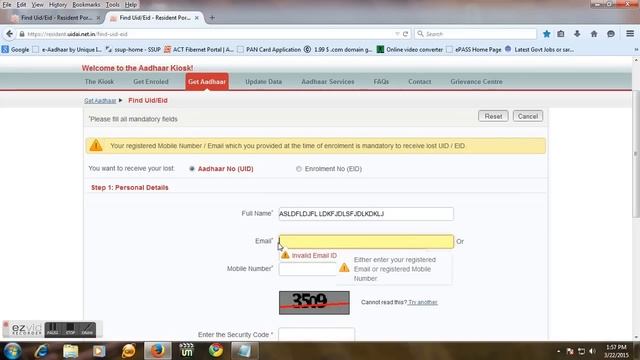Open the Update Data navigation tab
Viewport: 640px width, 360px height.
[x=263, y=82]
